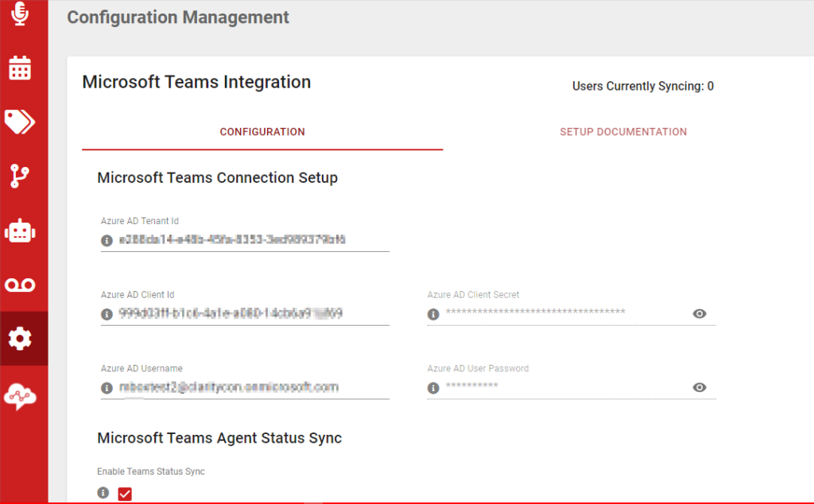
Task: Click the info icon beside Azure AD Tenant Id
Action: coord(106,240)
